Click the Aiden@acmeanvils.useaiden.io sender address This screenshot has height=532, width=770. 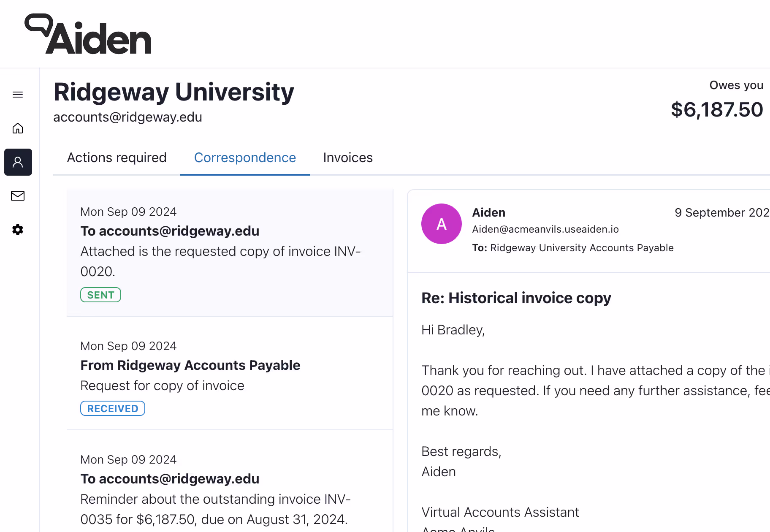[x=545, y=229]
